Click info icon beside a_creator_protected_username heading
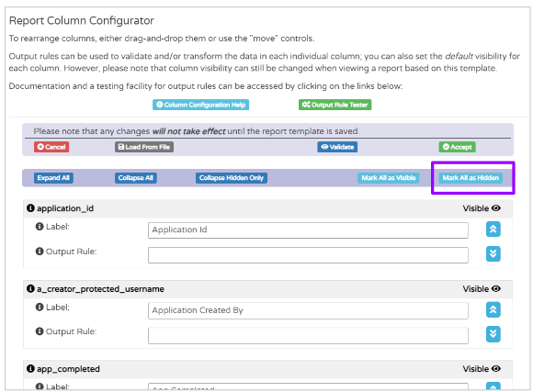 (30, 288)
